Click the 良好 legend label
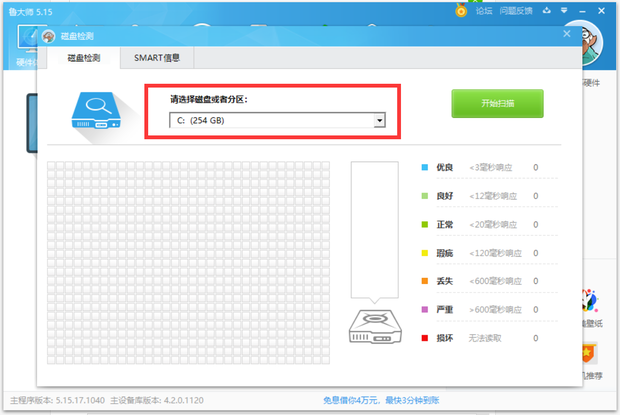This screenshot has width=620, height=415. click(444, 196)
